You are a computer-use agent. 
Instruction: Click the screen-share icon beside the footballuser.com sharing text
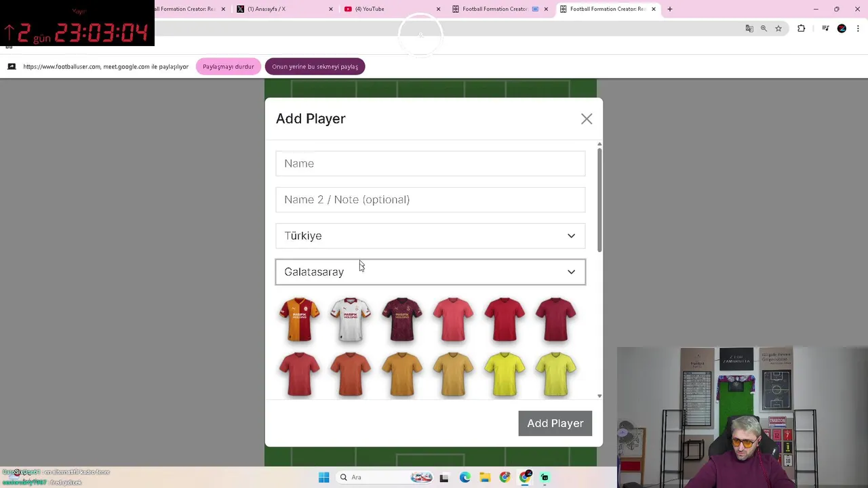(x=12, y=66)
